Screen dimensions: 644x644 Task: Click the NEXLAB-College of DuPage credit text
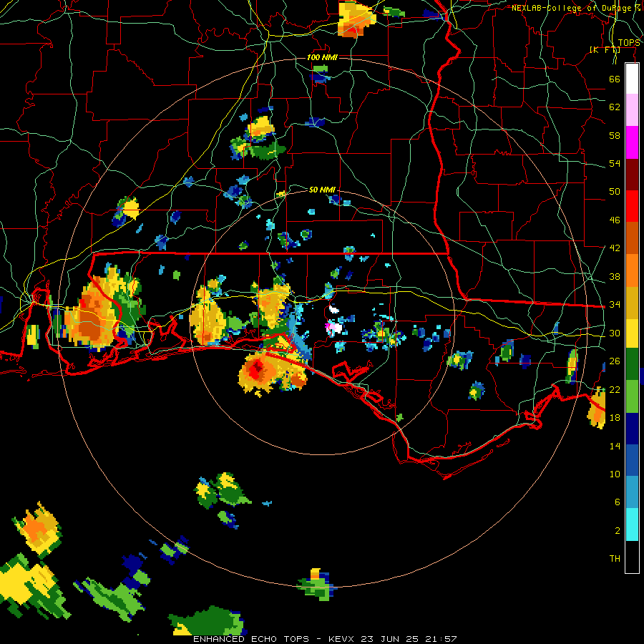(x=575, y=8)
